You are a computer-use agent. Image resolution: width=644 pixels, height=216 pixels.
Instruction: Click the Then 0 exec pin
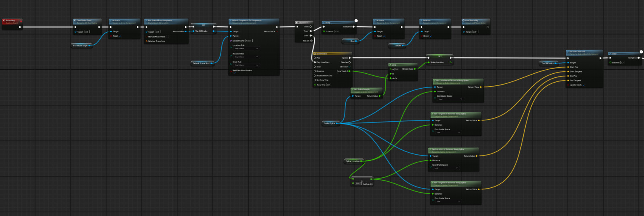click(x=311, y=27)
